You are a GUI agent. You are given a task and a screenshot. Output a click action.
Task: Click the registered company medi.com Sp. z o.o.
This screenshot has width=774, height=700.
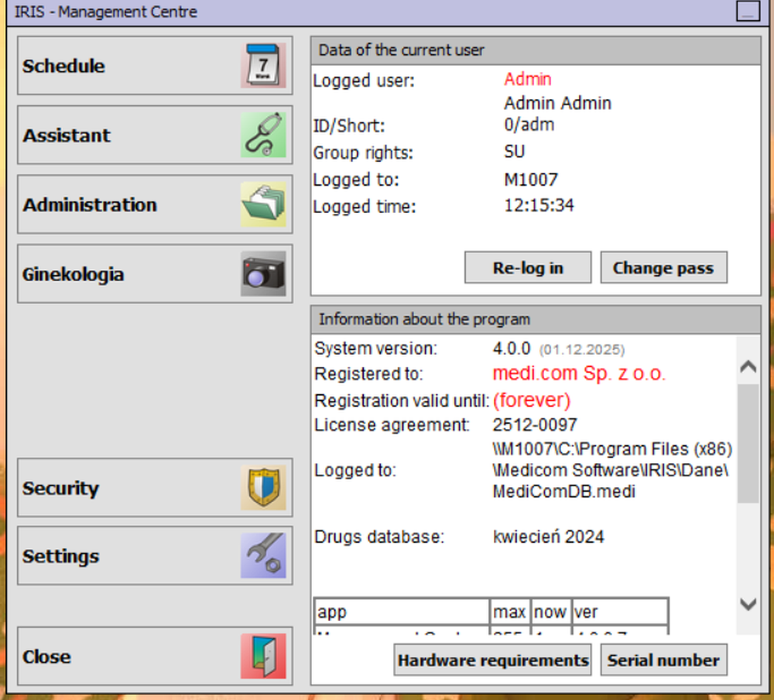(x=579, y=374)
